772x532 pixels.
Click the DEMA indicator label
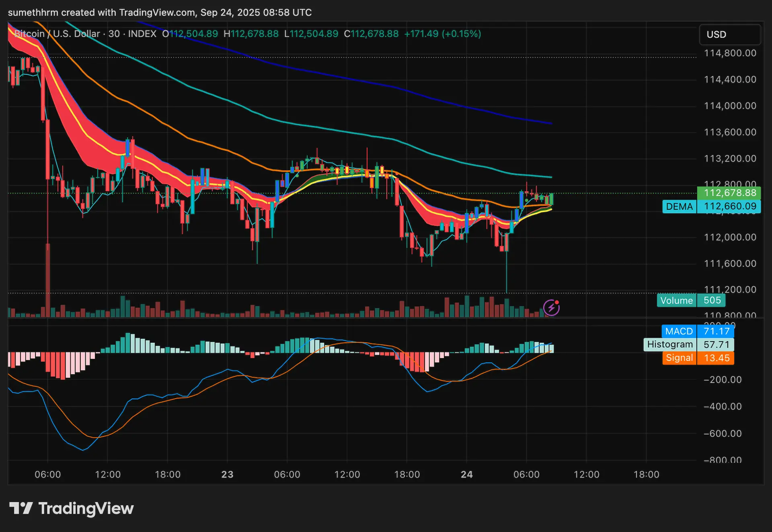[x=679, y=207]
